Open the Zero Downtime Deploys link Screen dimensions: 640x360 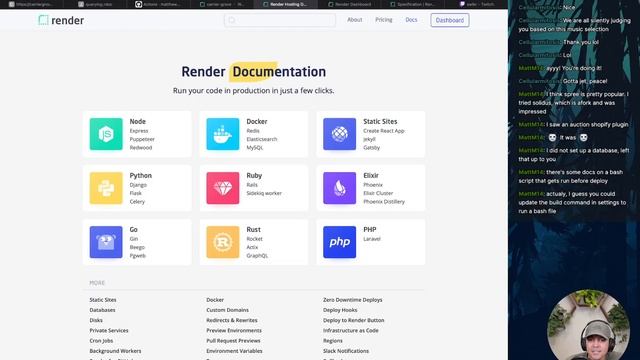pos(353,300)
